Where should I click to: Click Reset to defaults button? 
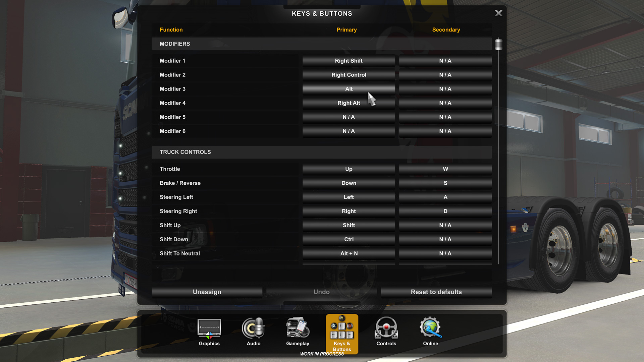pyautogui.click(x=436, y=292)
